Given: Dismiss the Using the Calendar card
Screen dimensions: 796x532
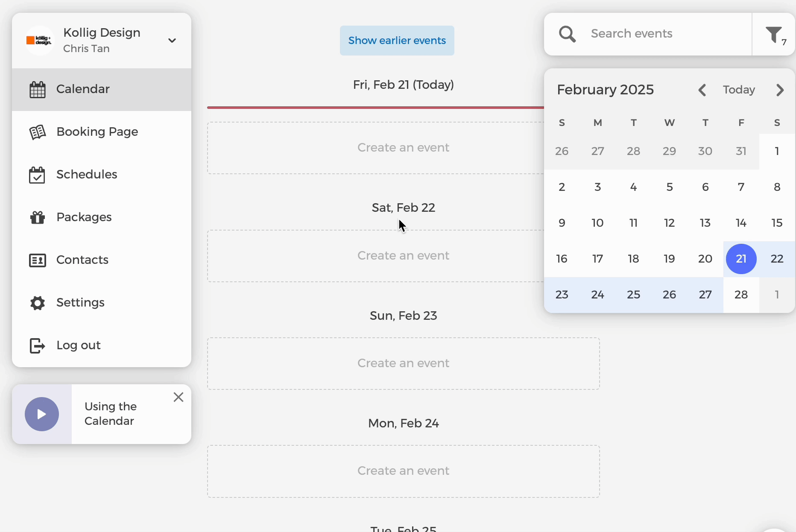Looking at the screenshot, I should [179, 397].
